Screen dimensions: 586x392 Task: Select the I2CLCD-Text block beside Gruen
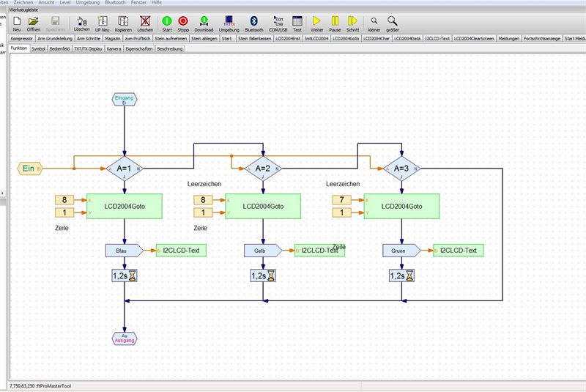click(x=459, y=251)
